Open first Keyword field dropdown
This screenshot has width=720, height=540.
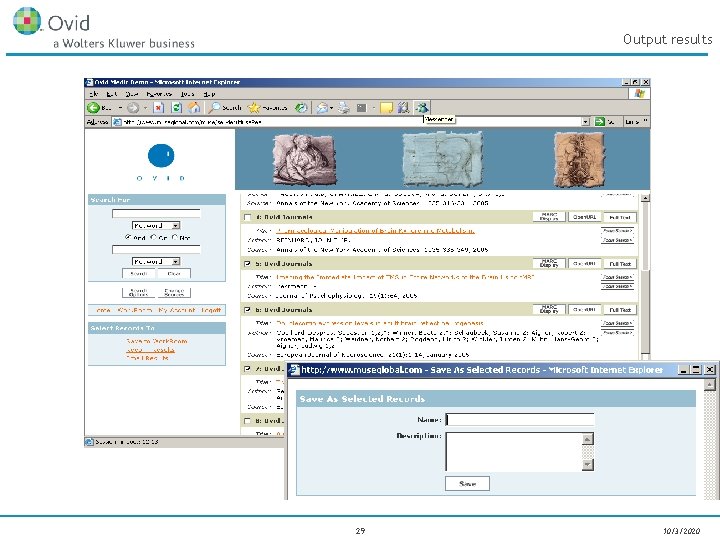[175, 225]
